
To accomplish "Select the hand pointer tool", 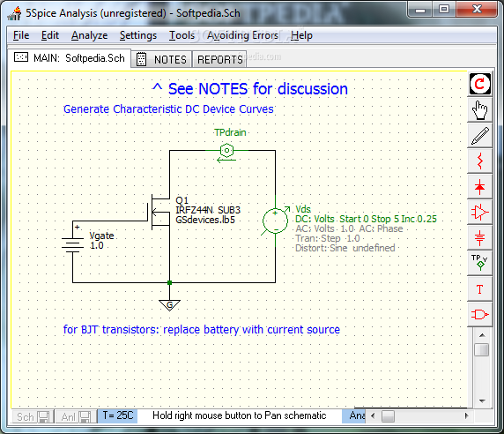I will tap(480, 110).
